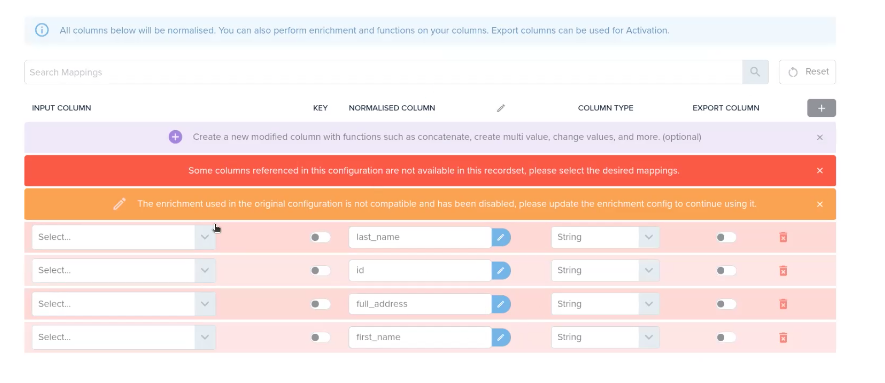
Task: Enable Export Column toggle for full_address row
Action: point(726,304)
